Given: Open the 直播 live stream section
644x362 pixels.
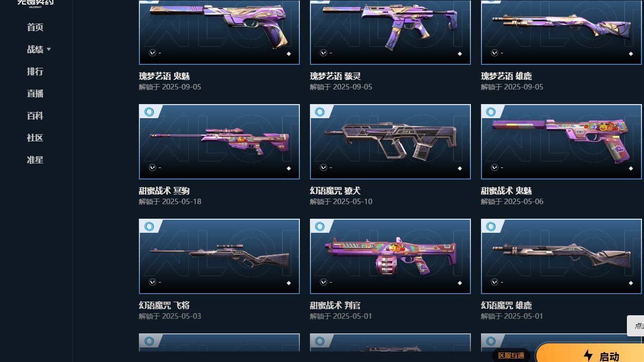Looking at the screenshot, I should (35, 94).
